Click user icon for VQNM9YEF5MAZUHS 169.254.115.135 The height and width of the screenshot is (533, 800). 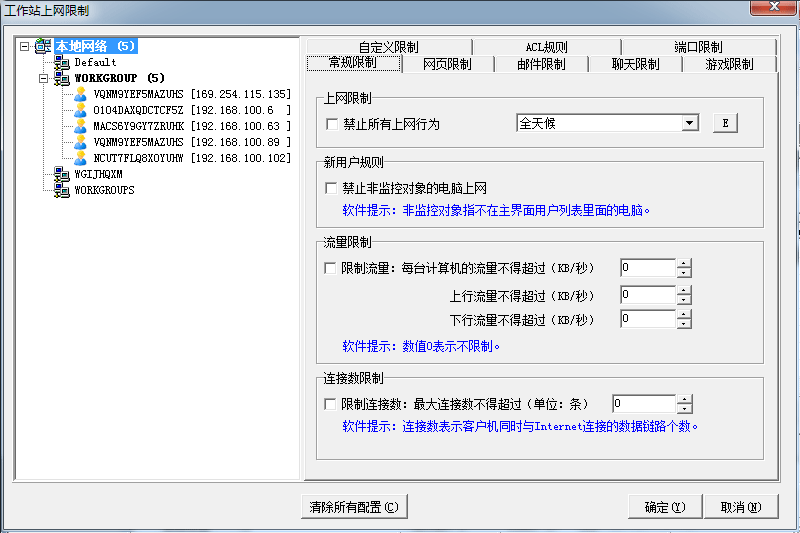click(x=80, y=94)
